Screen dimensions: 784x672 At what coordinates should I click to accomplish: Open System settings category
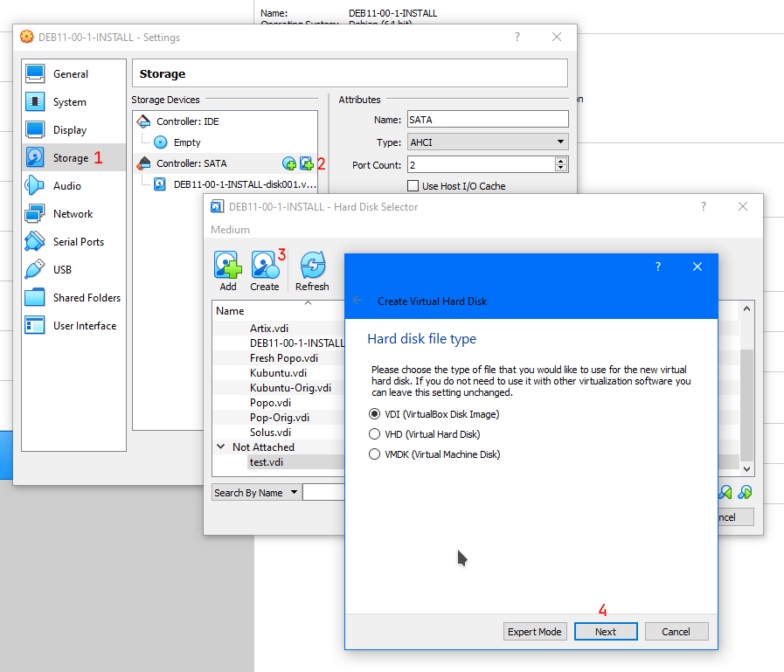pyautogui.click(x=73, y=102)
